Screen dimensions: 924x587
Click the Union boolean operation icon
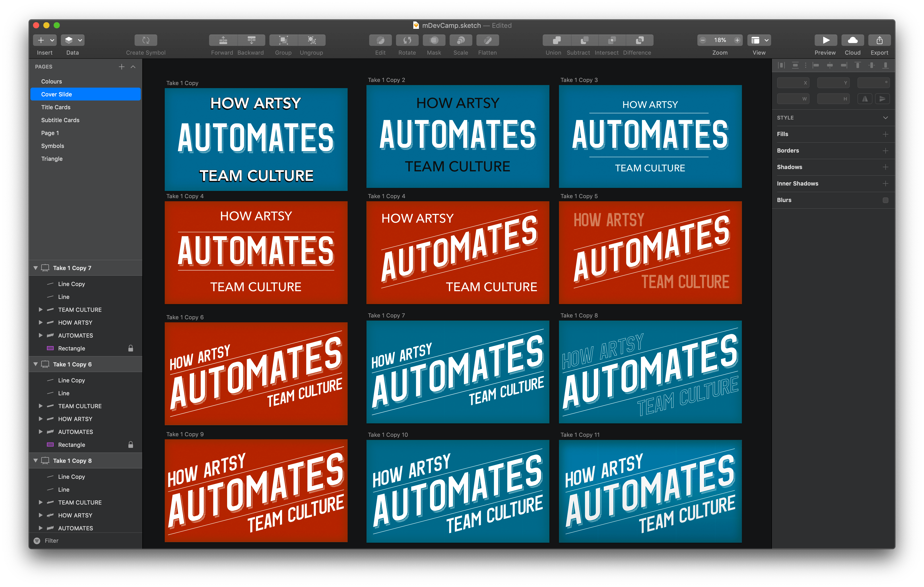[556, 40]
